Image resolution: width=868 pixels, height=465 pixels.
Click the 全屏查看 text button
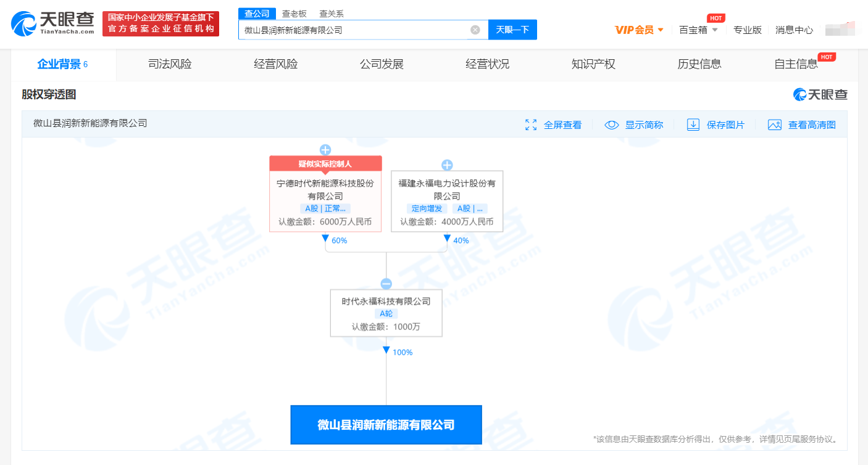click(x=562, y=125)
